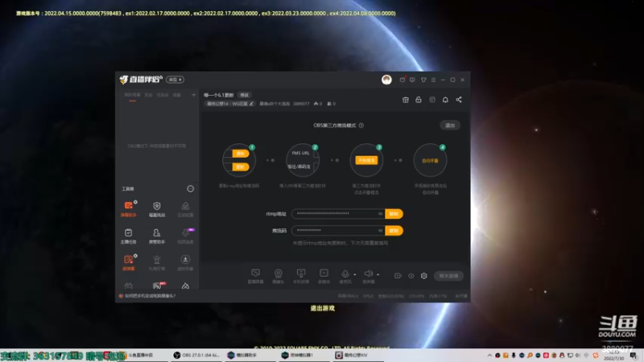Open the notification bell icon

445,100
